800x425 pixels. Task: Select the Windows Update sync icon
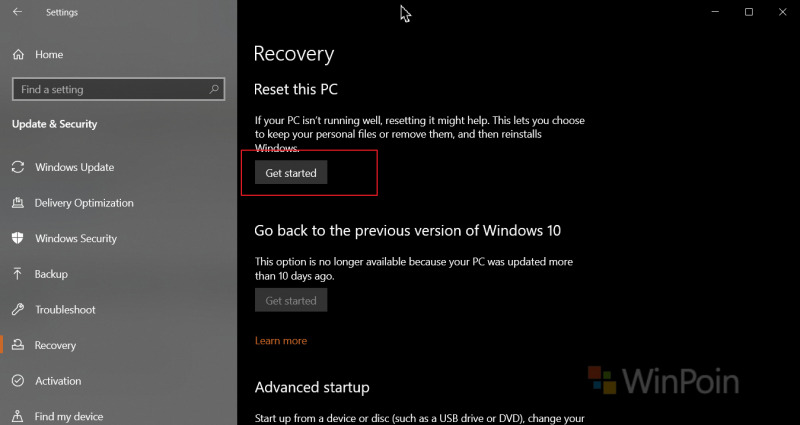click(18, 167)
